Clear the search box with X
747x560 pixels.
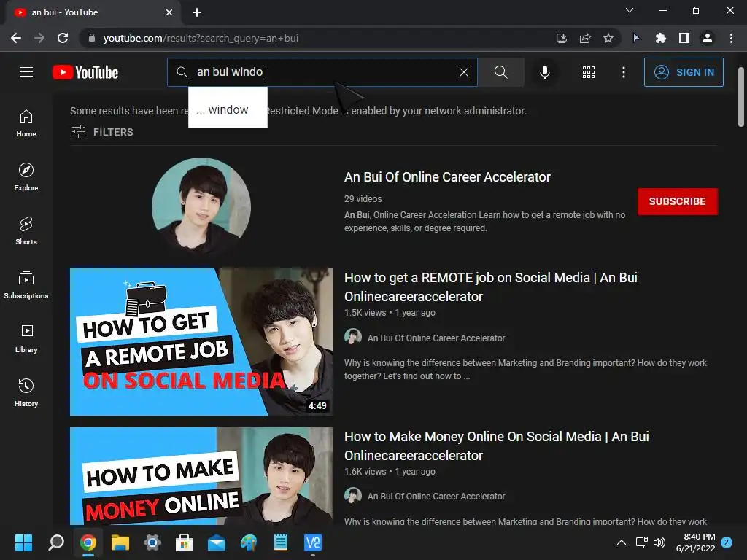(x=463, y=72)
